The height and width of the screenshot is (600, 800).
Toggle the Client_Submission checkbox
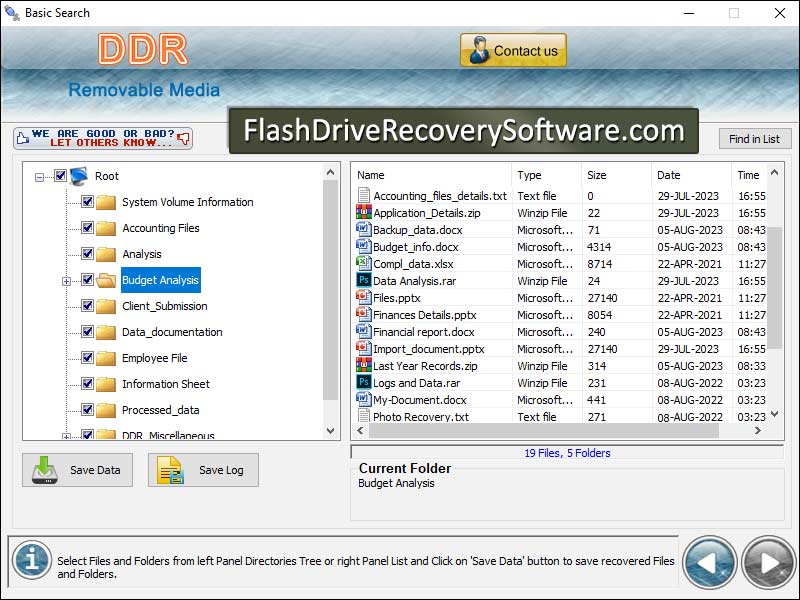87,306
